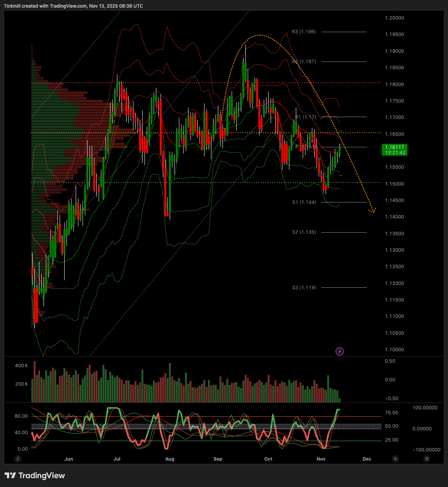Select the R2 (1.187) pivot label

pyautogui.click(x=304, y=62)
